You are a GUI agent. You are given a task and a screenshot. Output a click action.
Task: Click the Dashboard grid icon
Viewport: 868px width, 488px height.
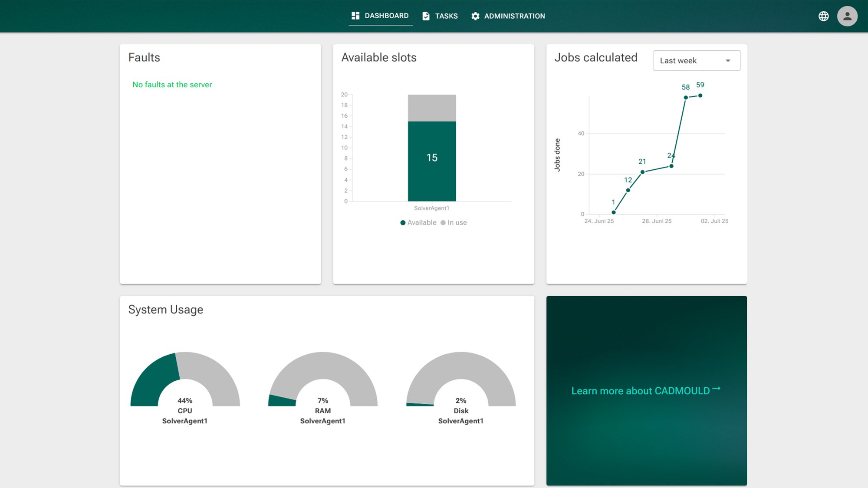(355, 16)
